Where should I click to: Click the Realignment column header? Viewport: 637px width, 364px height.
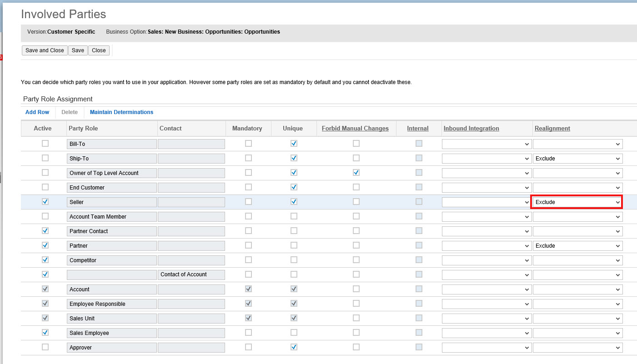pos(552,129)
